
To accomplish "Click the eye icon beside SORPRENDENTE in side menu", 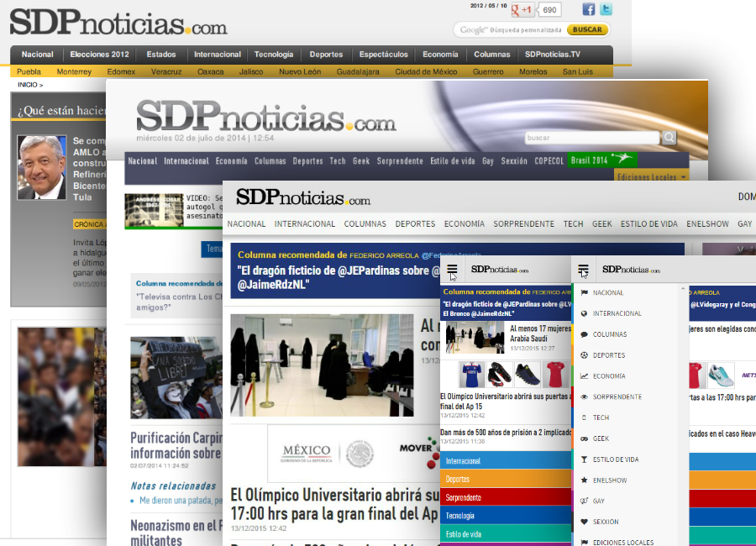I will coord(585,397).
